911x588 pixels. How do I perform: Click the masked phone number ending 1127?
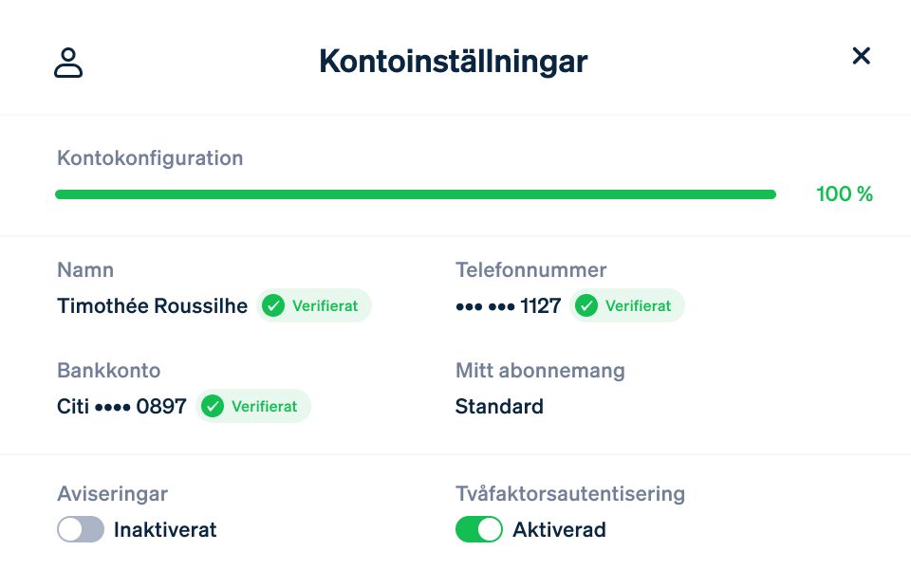coord(509,306)
